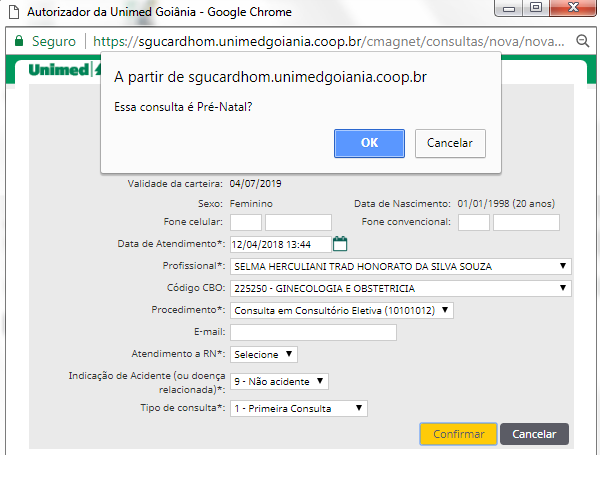The height and width of the screenshot is (480, 601).
Task: Click the Fone celular number field
Action: pos(298,222)
